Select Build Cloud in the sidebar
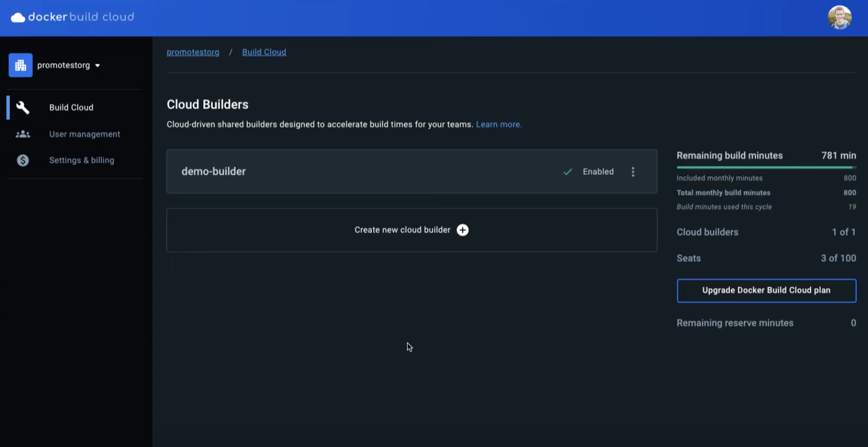This screenshot has height=447, width=868. (x=71, y=107)
